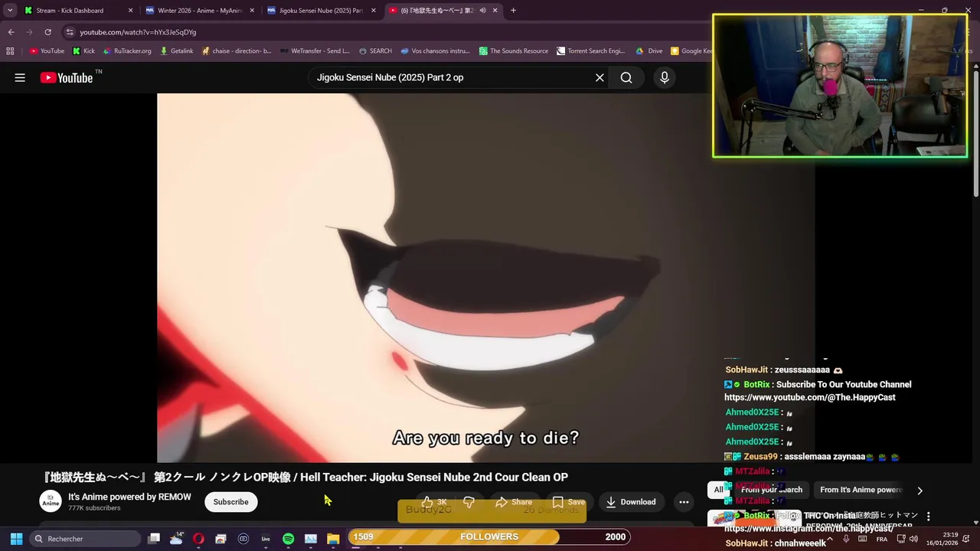Open Spotify from taskbar
The width and height of the screenshot is (980, 551).
coord(288,539)
